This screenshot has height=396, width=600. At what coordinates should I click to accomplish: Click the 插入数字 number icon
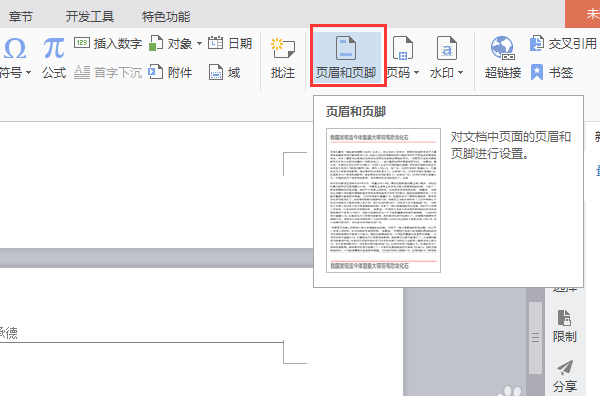(82, 43)
